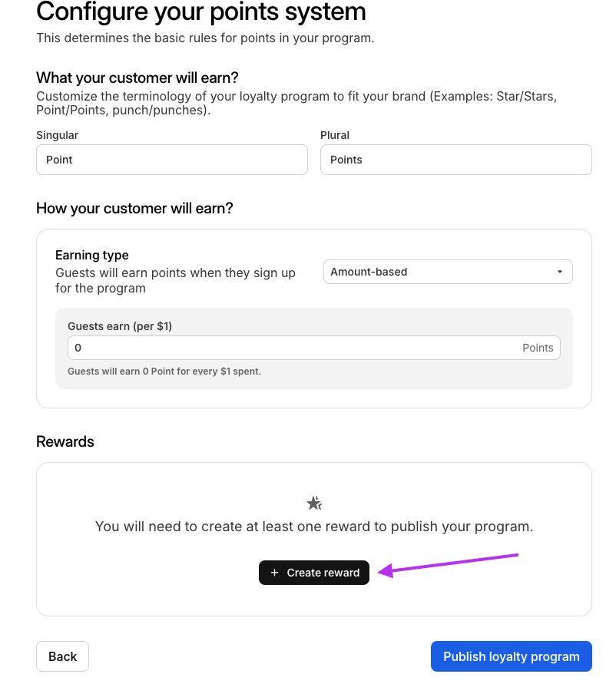Click the purple arrow annotation
Viewport: 616px width, 697px height.
coord(453,563)
